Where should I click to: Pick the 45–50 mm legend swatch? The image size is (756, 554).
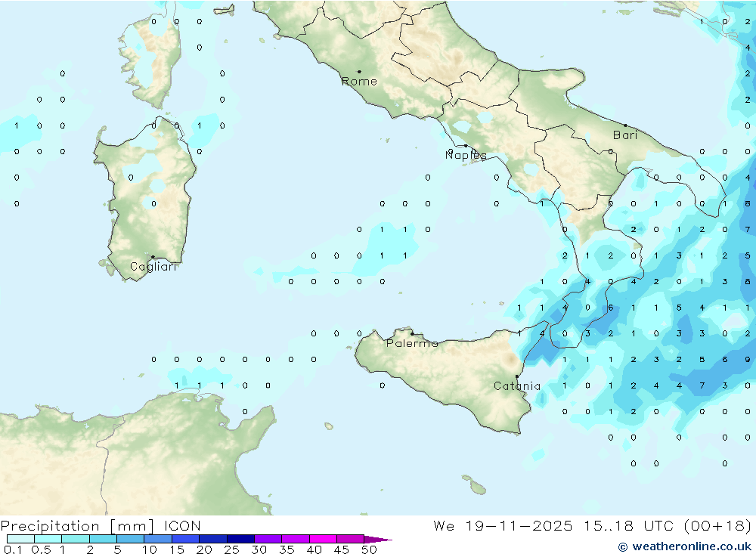click(x=351, y=539)
